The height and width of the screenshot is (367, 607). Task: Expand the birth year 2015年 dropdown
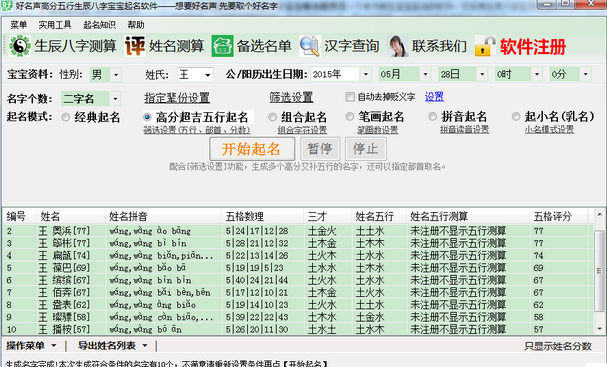coord(365,74)
